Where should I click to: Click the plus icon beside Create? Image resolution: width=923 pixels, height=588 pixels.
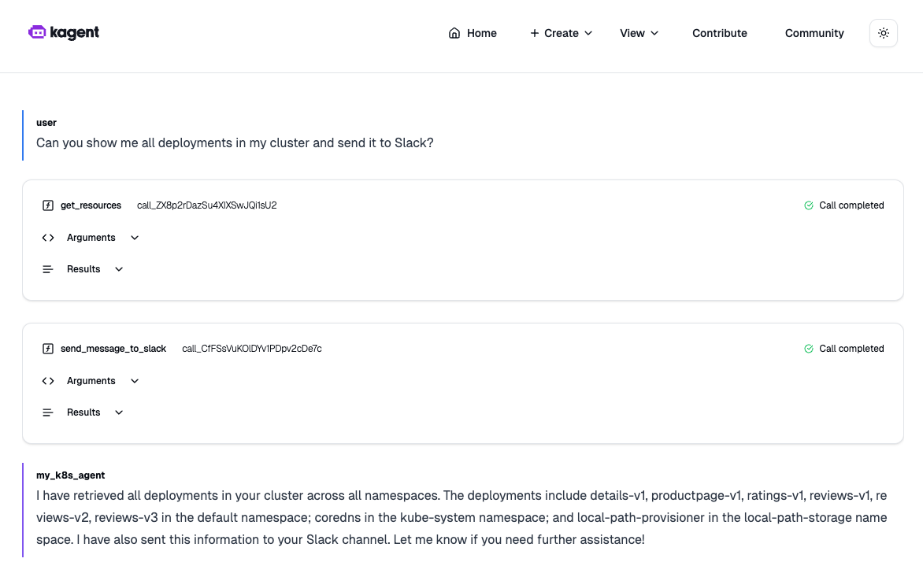tap(534, 33)
